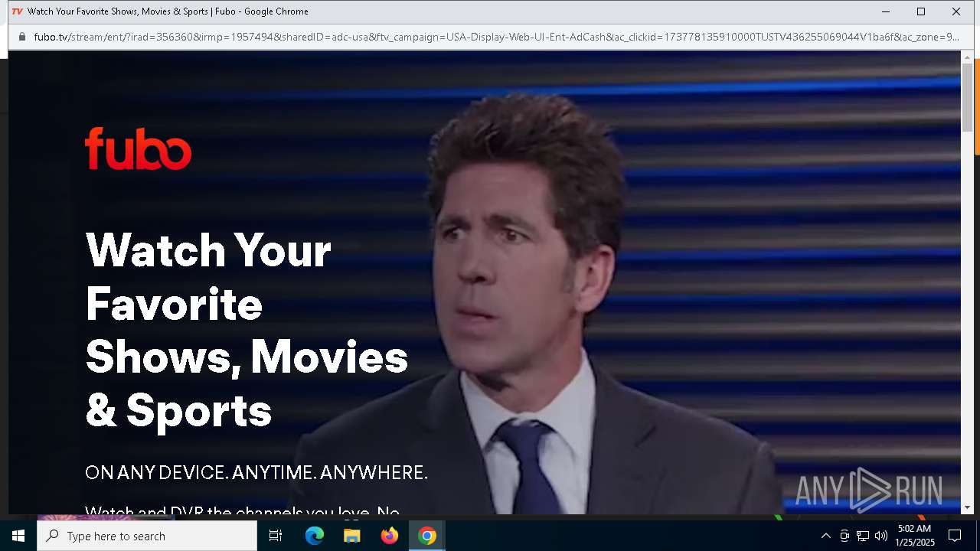The height and width of the screenshot is (551, 980).
Task: Click the network status tray icon
Action: (863, 536)
